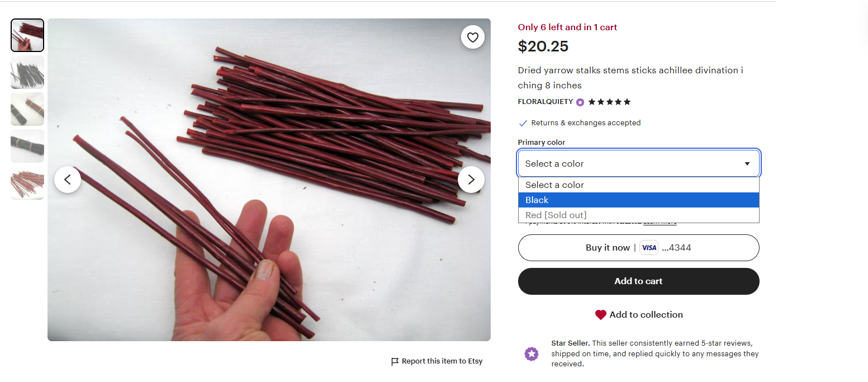The height and width of the screenshot is (382, 868).
Task: Click the flag icon to report item
Action: 395,361
